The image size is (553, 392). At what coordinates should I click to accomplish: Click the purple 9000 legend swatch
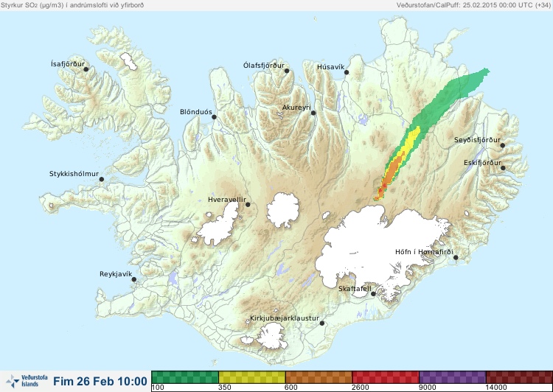(453, 377)
